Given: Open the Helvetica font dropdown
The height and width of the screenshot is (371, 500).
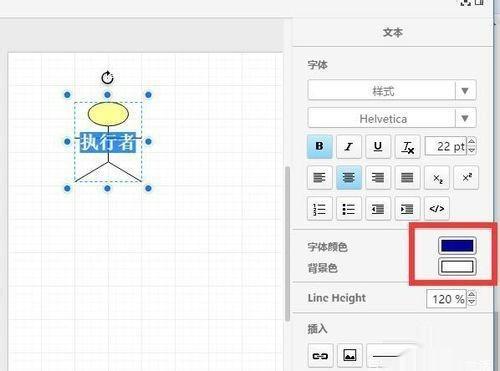Looking at the screenshot, I should coord(392,118).
